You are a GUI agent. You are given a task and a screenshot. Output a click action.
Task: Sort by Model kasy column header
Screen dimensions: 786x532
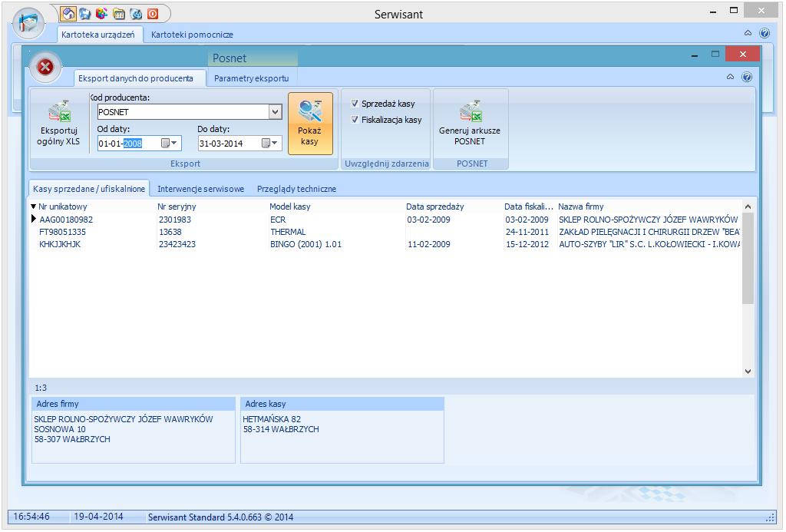(x=289, y=207)
